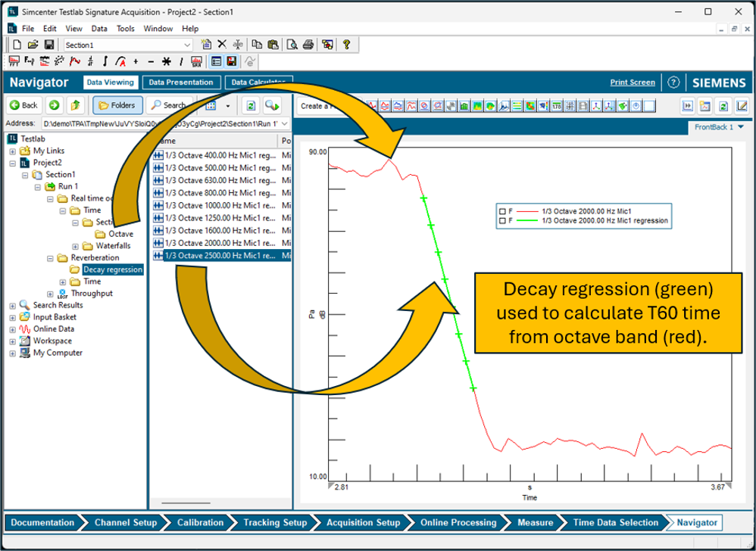Click the Copy icon in top toolbar
756x551 pixels.
pos(257,45)
